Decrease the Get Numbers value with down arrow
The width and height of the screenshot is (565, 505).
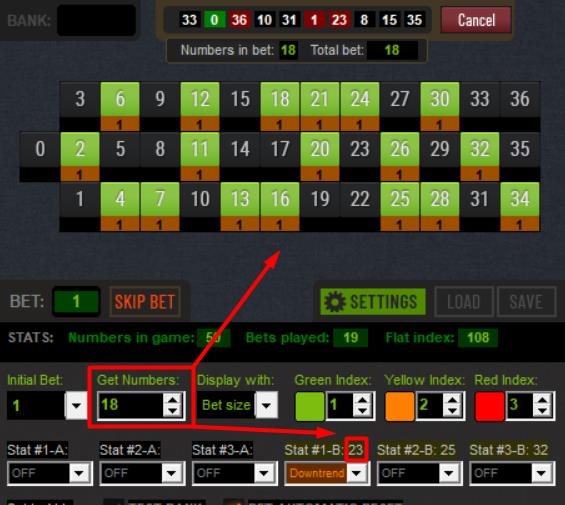tap(173, 411)
